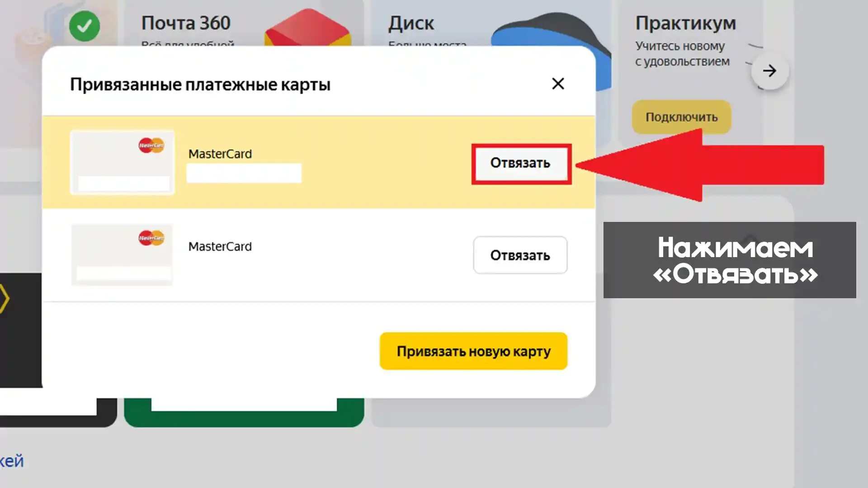
Task: Select the second MasterCard card thumbnail
Action: (x=122, y=255)
